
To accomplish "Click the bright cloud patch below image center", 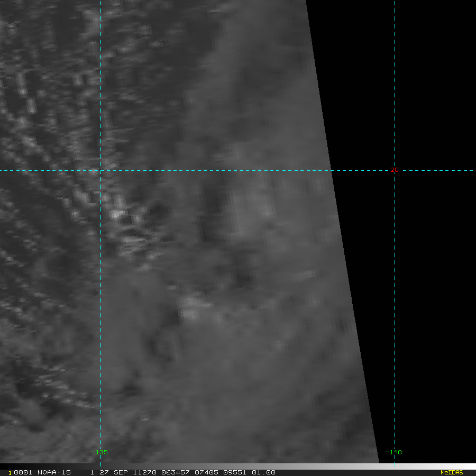I will click(x=190, y=308).
